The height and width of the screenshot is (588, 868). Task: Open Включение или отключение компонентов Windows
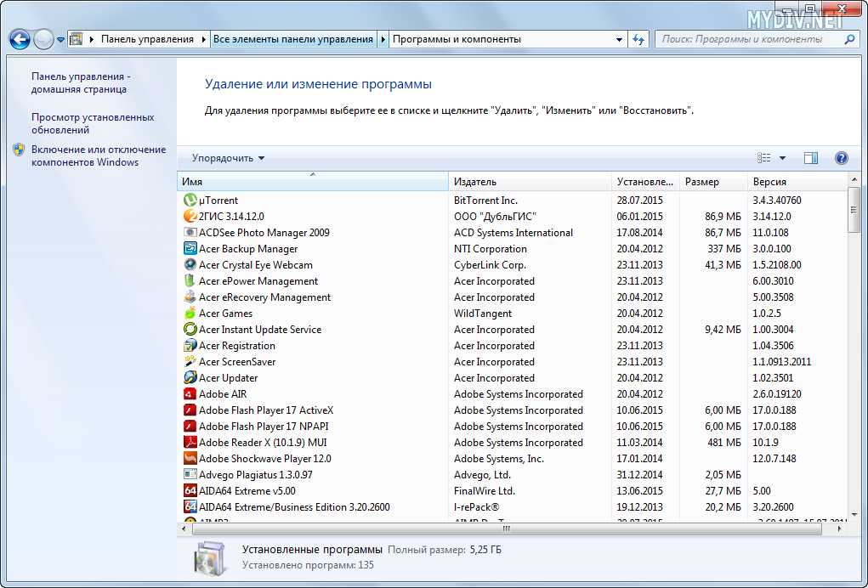(x=98, y=155)
